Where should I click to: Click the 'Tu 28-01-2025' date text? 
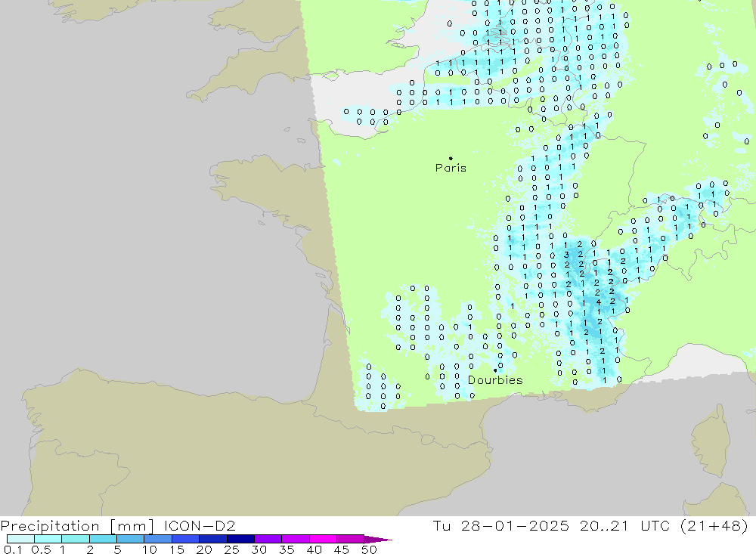pyautogui.click(x=501, y=525)
